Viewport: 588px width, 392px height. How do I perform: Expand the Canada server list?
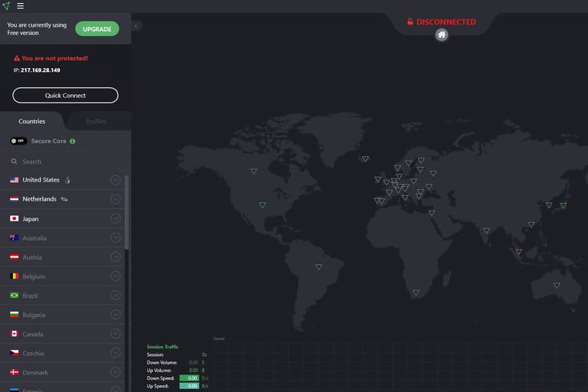[x=116, y=334]
